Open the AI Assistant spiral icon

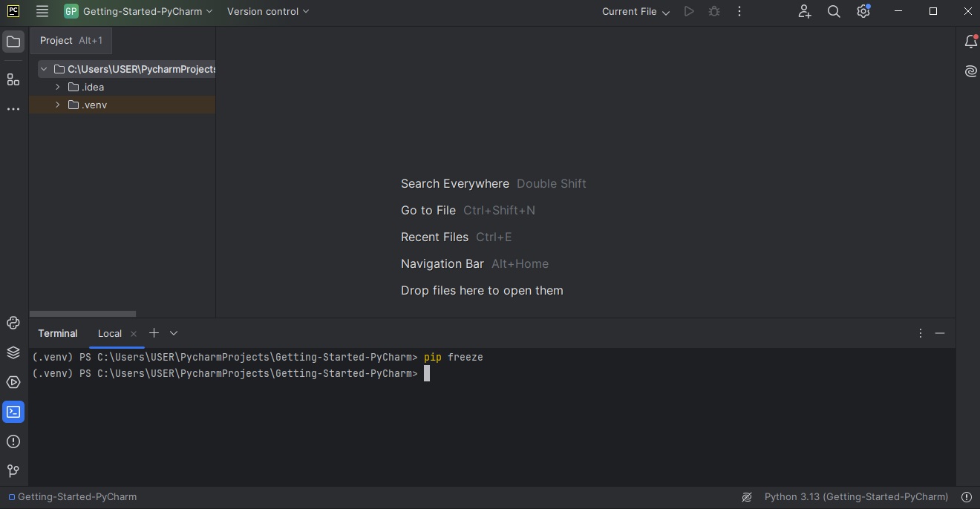(x=971, y=71)
